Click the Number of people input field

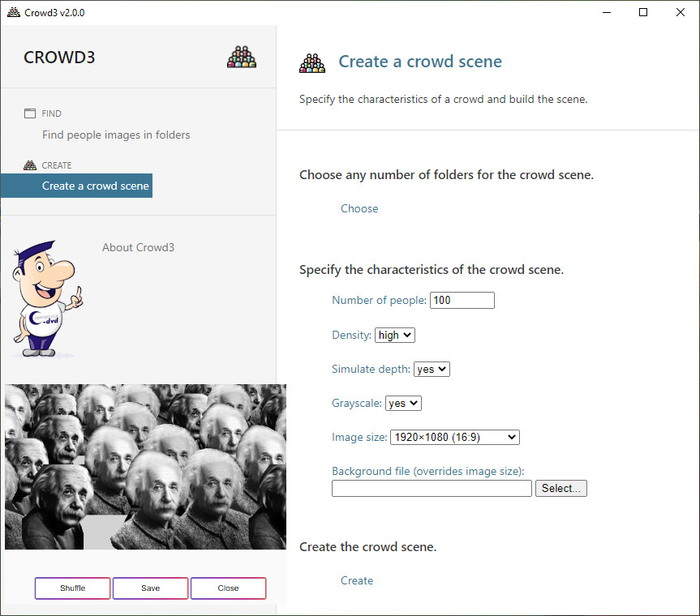click(x=462, y=300)
